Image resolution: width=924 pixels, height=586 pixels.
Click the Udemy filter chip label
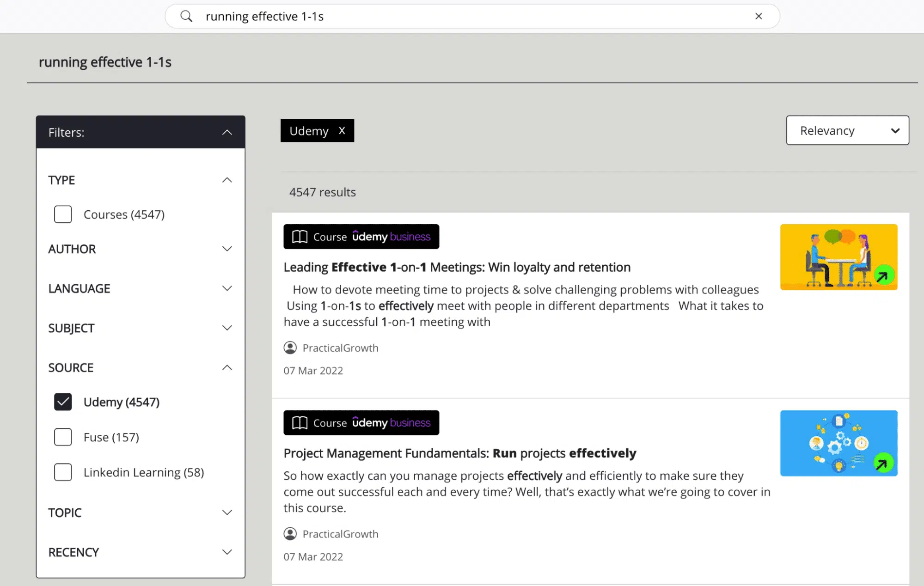[309, 131]
